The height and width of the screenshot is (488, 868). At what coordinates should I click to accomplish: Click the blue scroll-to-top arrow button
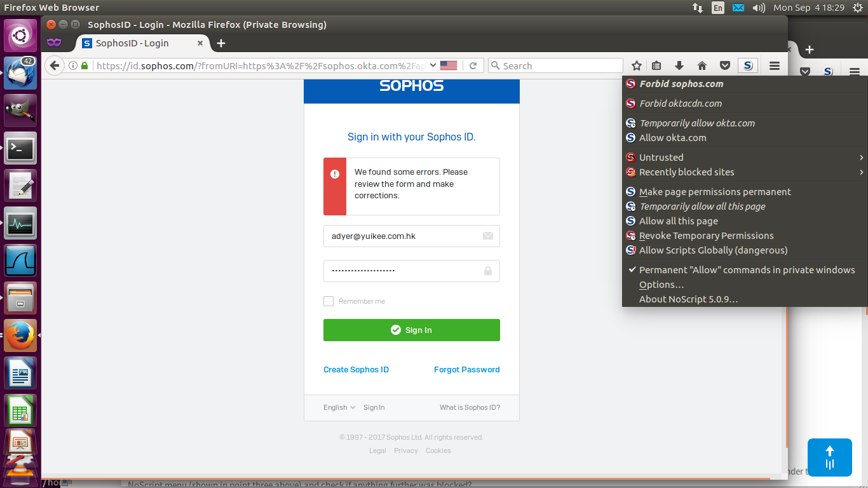[829, 457]
